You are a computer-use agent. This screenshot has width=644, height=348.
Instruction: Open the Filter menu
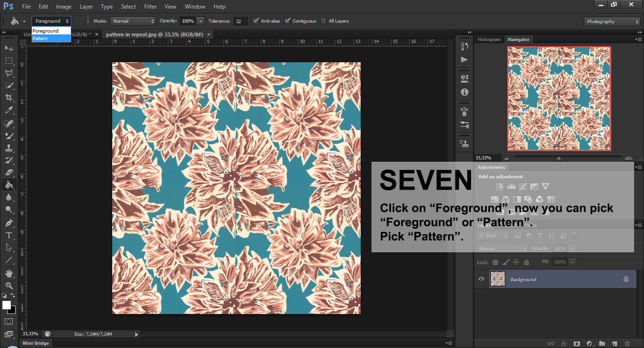click(150, 7)
